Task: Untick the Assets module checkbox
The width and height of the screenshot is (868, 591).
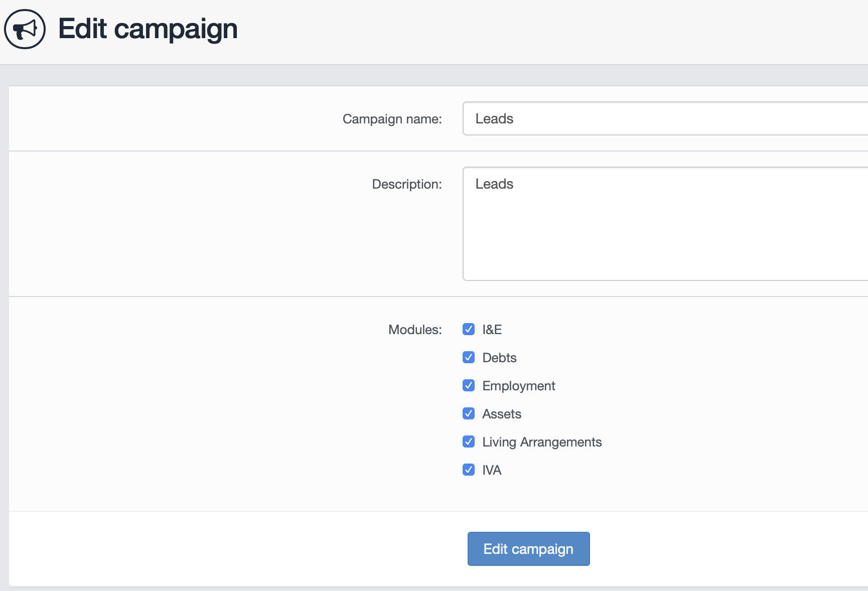Action: (x=469, y=414)
